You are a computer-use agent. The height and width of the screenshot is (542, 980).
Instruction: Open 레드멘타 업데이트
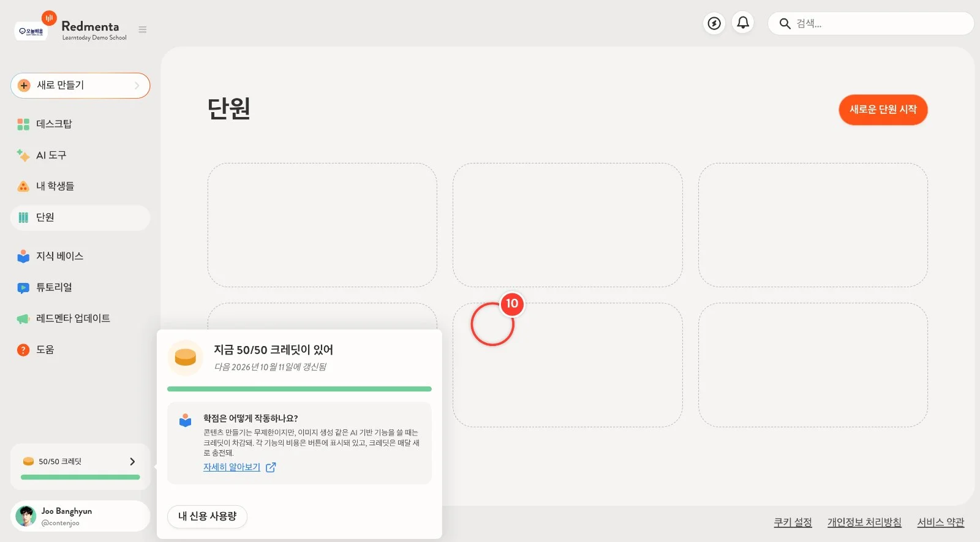click(80, 318)
